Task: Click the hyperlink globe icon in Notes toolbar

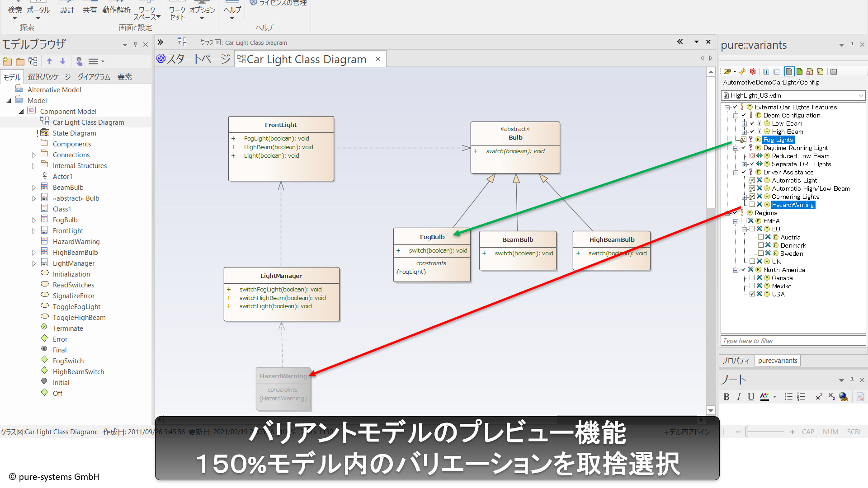Action: coord(844,397)
